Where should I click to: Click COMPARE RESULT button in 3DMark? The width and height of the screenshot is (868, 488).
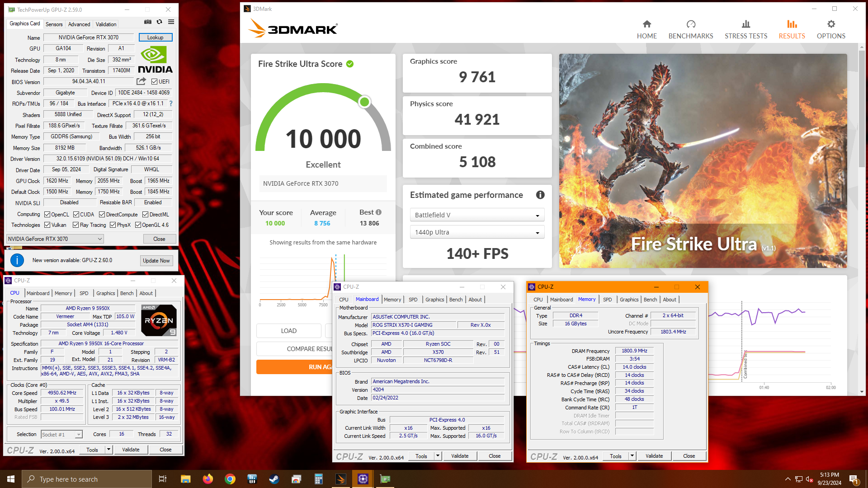point(294,349)
